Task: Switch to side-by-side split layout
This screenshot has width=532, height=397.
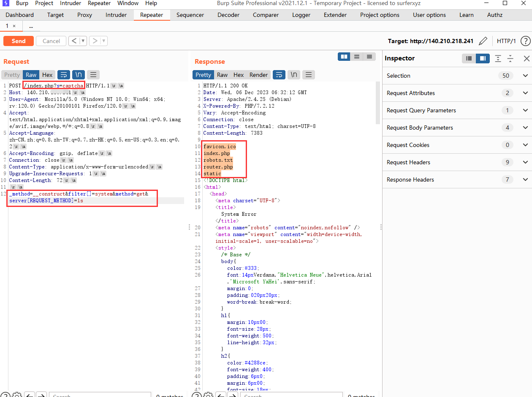Action: tap(344, 57)
